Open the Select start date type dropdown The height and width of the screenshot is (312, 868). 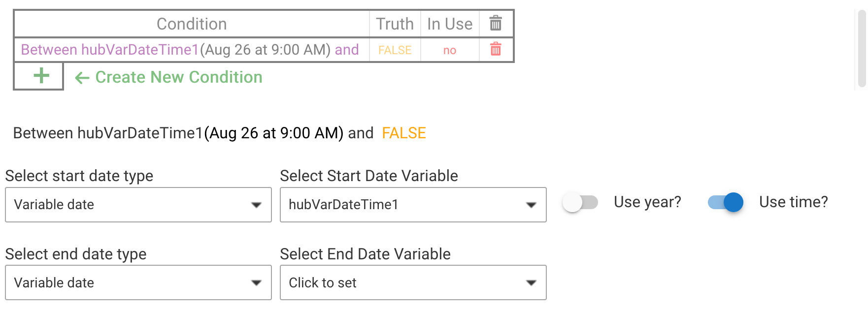(x=138, y=205)
